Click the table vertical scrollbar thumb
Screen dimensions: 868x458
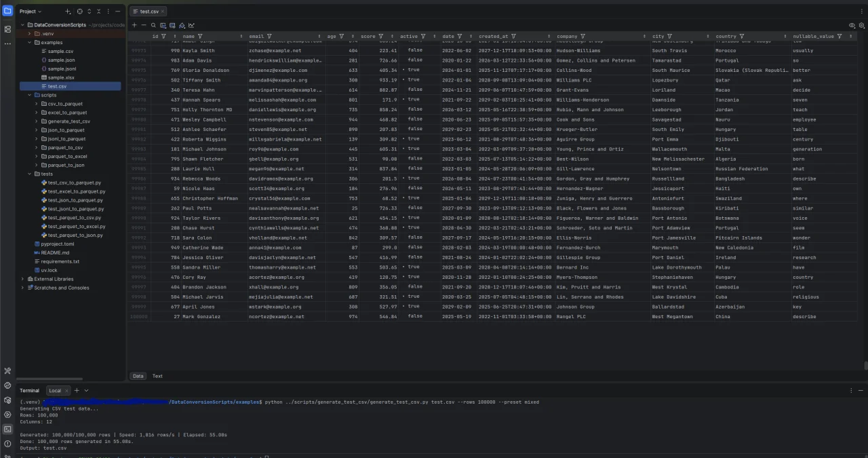tap(865, 365)
